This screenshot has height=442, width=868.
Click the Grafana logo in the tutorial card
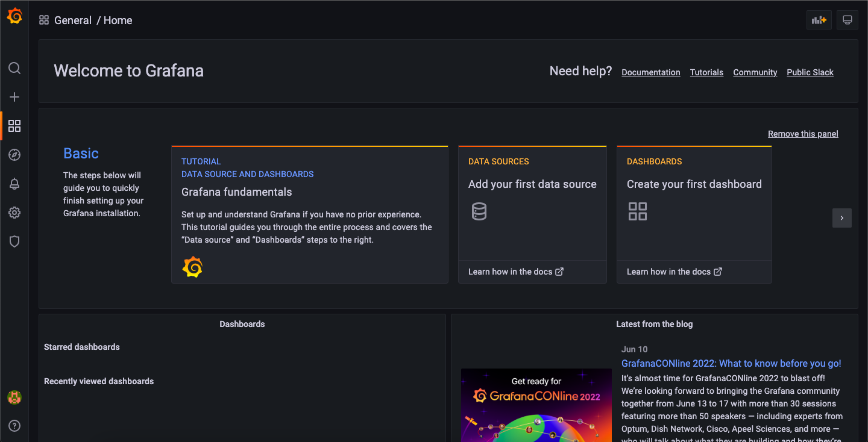click(192, 267)
